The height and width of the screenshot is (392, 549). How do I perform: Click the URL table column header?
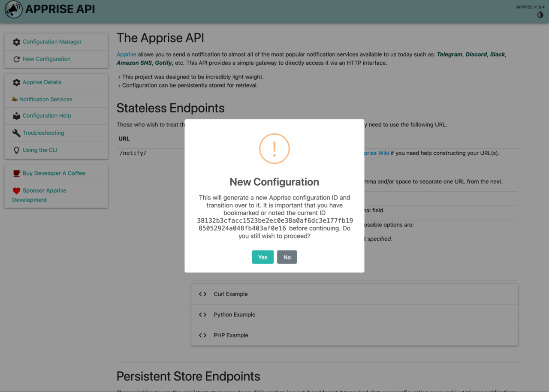[124, 139]
